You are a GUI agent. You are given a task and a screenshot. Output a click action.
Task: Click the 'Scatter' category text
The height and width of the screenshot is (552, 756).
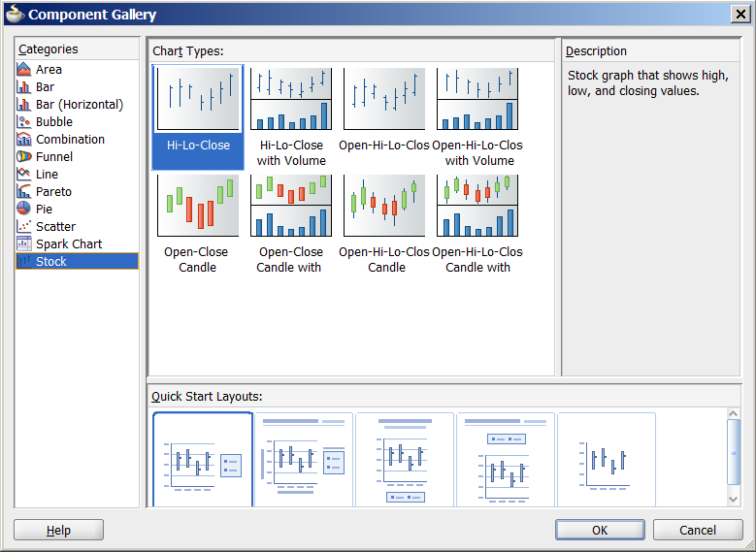pyautogui.click(x=55, y=227)
